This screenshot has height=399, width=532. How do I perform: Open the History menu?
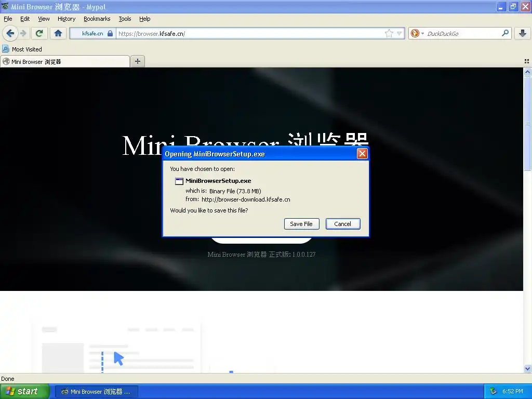click(66, 19)
